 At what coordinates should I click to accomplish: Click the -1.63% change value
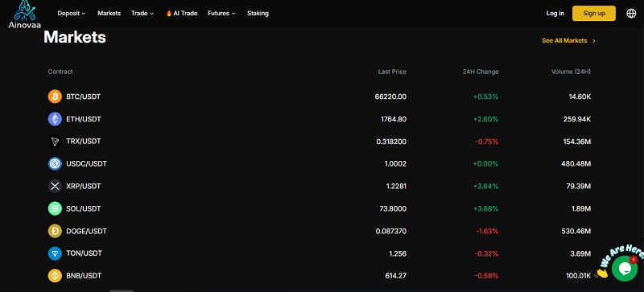point(488,231)
